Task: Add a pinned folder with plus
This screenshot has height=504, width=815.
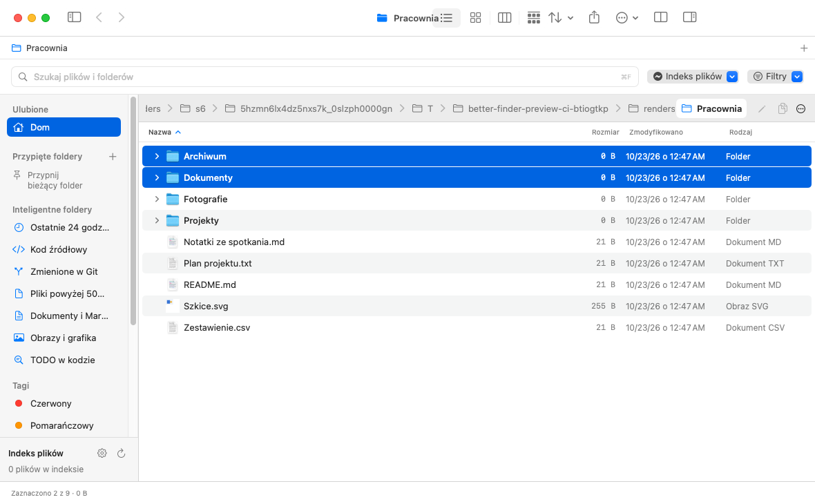Action: (113, 157)
